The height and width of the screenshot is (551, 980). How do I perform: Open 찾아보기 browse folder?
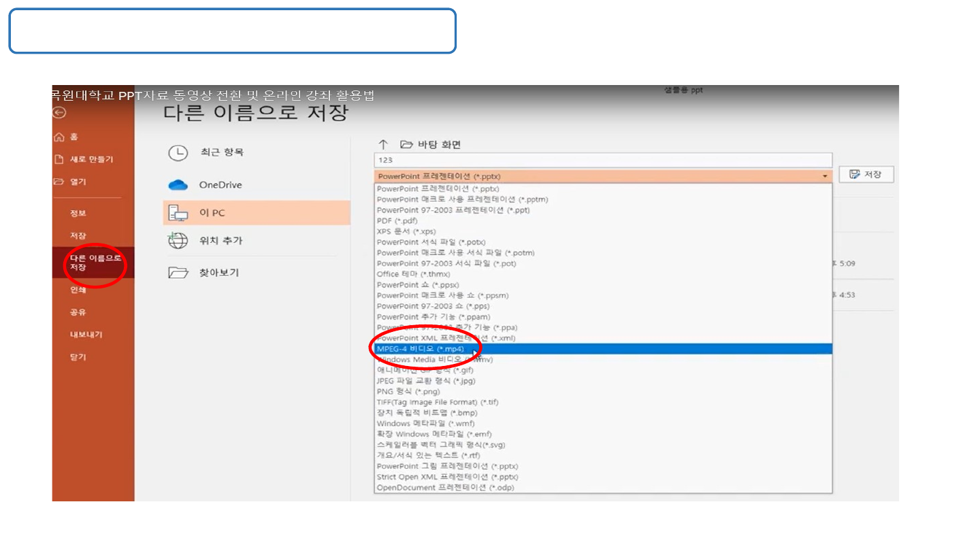(218, 273)
